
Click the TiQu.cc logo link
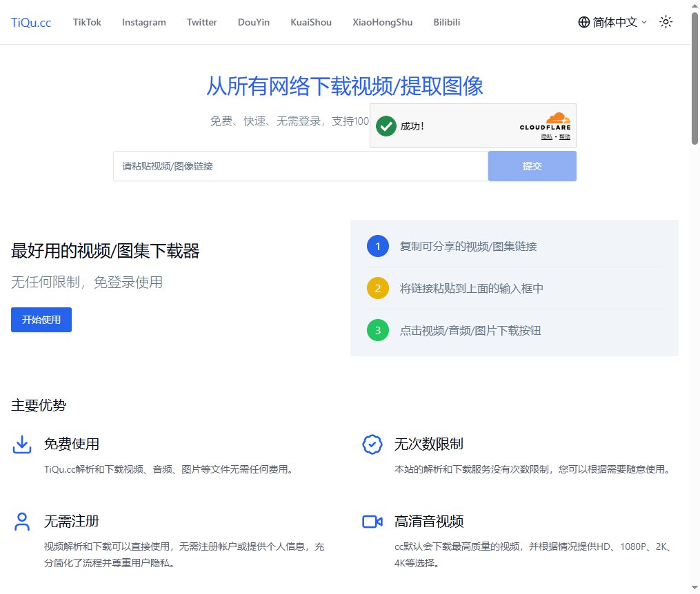pos(31,22)
